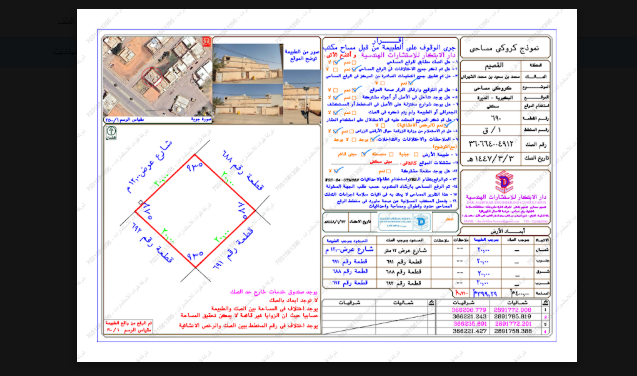Click the red icon on the aerial photo corner
This screenshot has width=637, height=376.
point(206,42)
